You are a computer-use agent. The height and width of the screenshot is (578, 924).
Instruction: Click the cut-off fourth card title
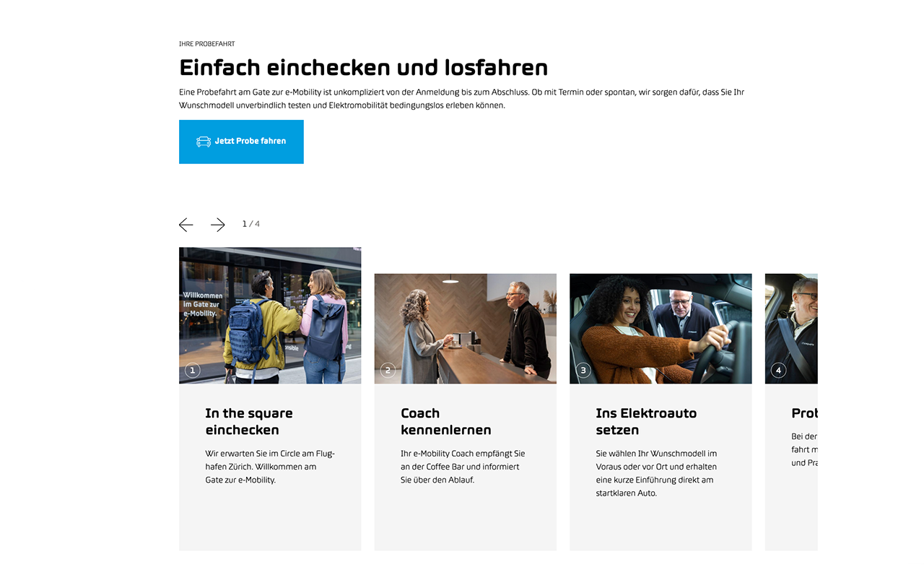(804, 413)
